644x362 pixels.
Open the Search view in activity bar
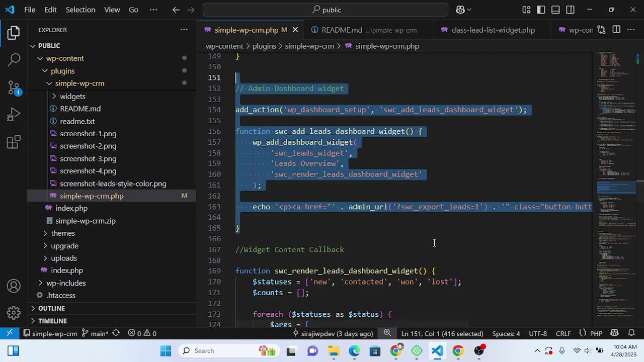coord(14,60)
